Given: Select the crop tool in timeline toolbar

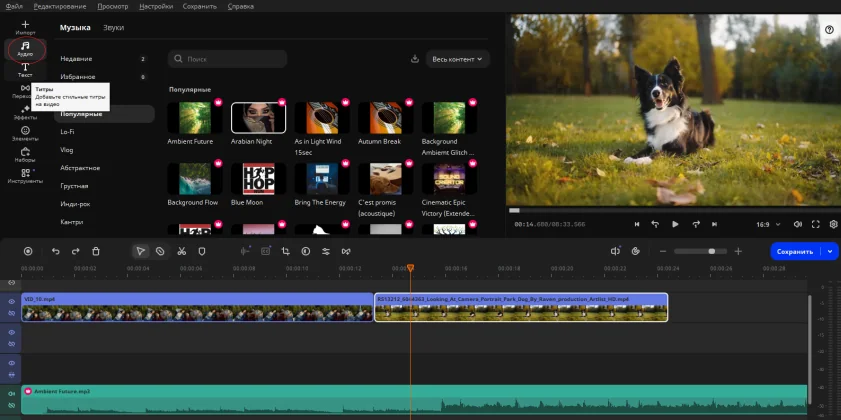Looking at the screenshot, I should pyautogui.click(x=285, y=251).
